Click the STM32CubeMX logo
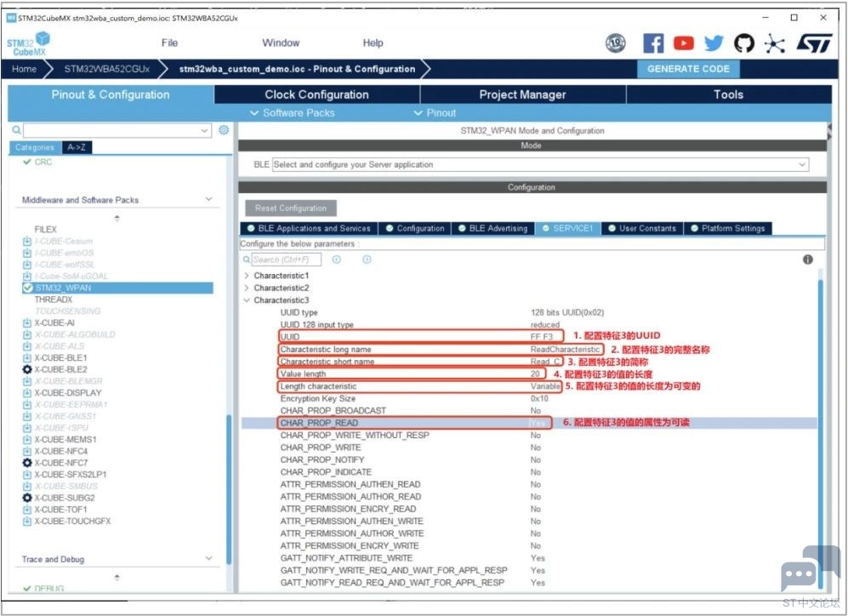 click(x=29, y=43)
